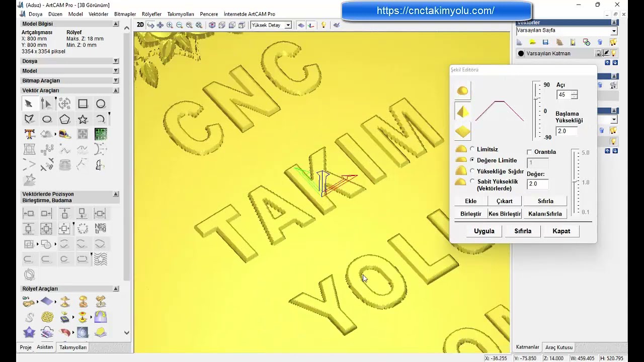644x362 pixels.
Task: Click the Başlama Yüksekliği input field
Action: point(567,131)
